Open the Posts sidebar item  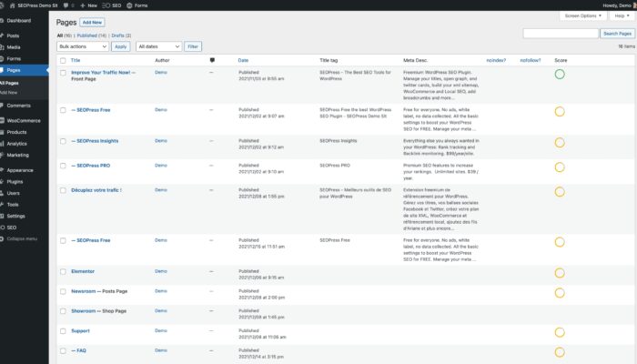[13, 35]
